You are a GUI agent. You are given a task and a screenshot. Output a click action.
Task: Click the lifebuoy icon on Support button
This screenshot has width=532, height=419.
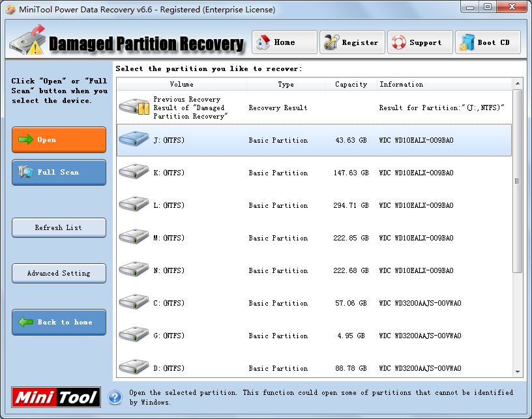(x=398, y=42)
